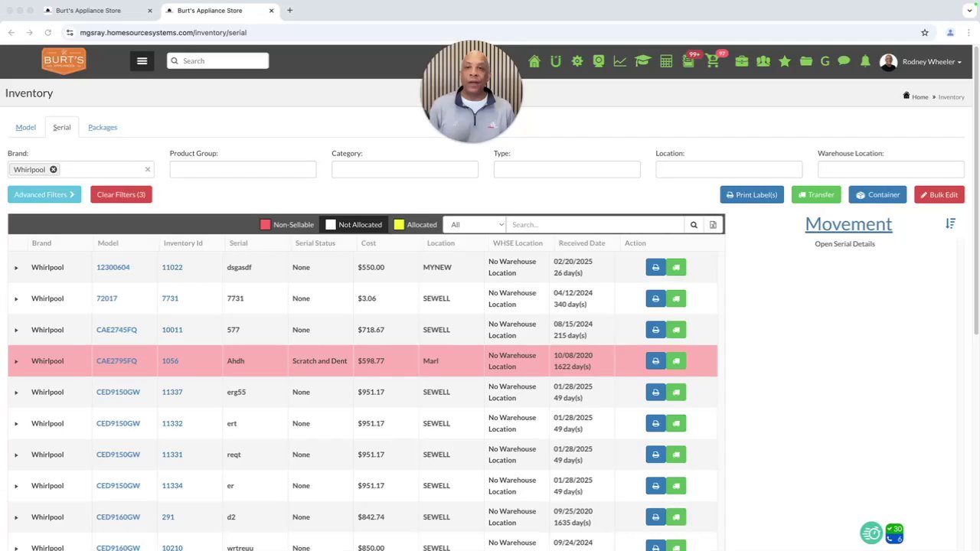Expand row for model 72017

16,298
